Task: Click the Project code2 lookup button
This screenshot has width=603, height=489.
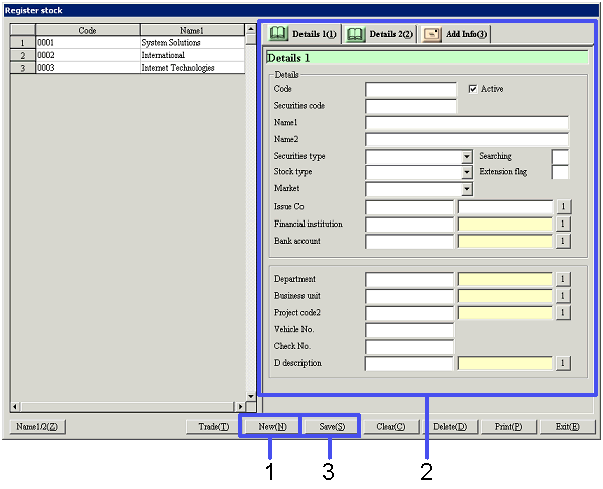Action: coord(563,313)
